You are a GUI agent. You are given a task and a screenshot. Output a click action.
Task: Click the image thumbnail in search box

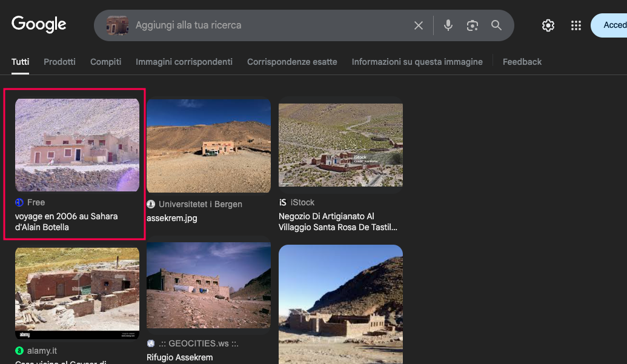coord(118,25)
